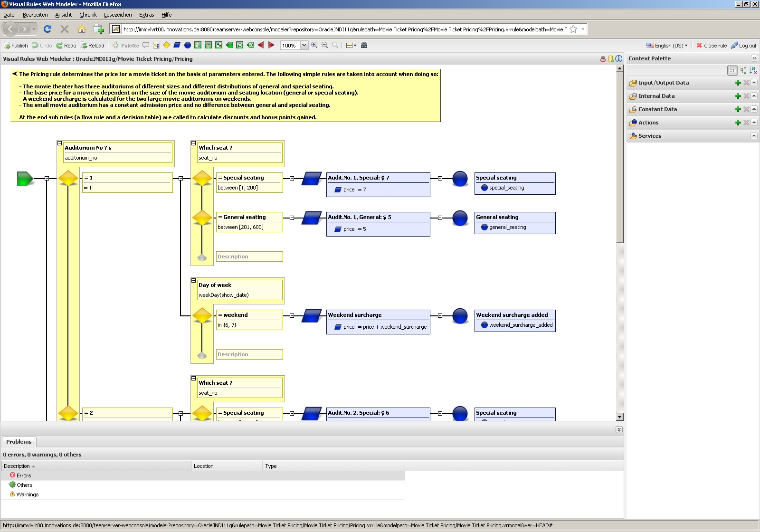Sort the context palette alphabetically (a-z icon)
Screen dimensions: 760x532
click(753, 70)
